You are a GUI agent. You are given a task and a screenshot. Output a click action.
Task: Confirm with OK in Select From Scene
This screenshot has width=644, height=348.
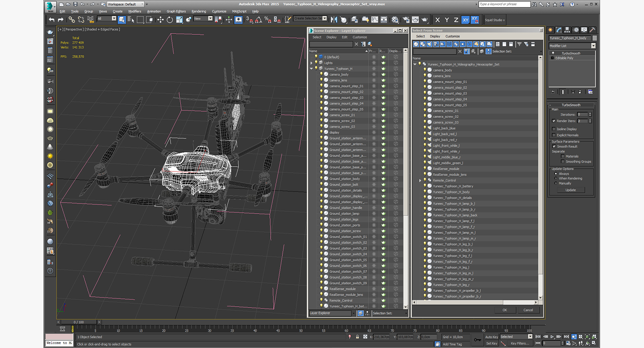click(505, 310)
